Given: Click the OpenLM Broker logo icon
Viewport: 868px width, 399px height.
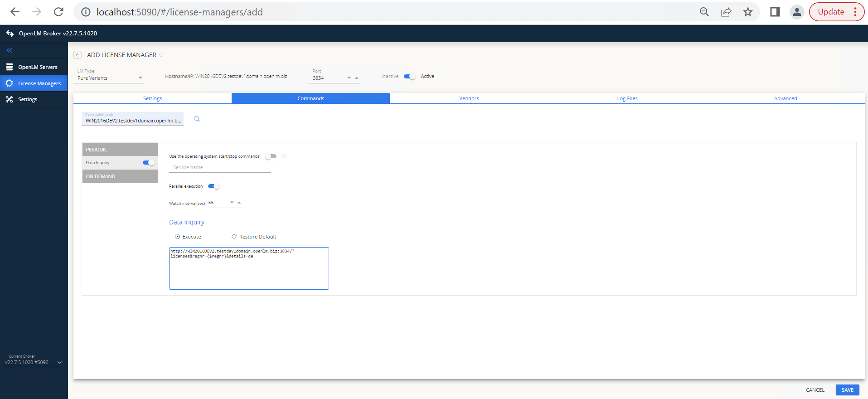Looking at the screenshot, I should point(10,33).
